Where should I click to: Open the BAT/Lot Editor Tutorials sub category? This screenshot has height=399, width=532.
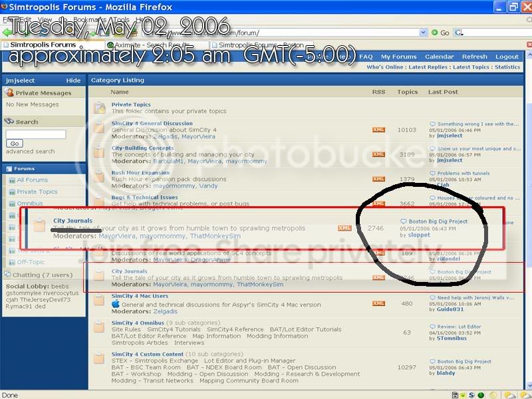click(x=305, y=329)
